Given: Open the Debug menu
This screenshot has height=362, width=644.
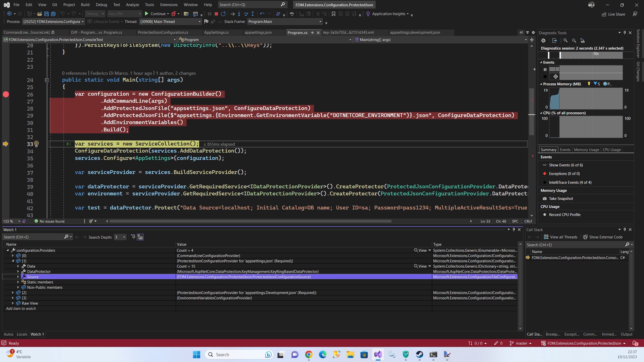Looking at the screenshot, I should 101,5.
